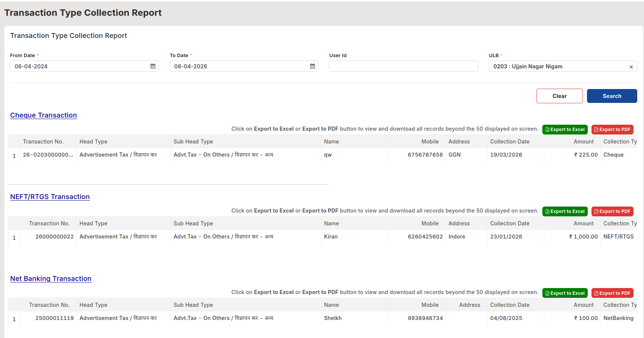Sort Cheque table by Head Type header
The image size is (644, 338).
[x=124, y=142]
